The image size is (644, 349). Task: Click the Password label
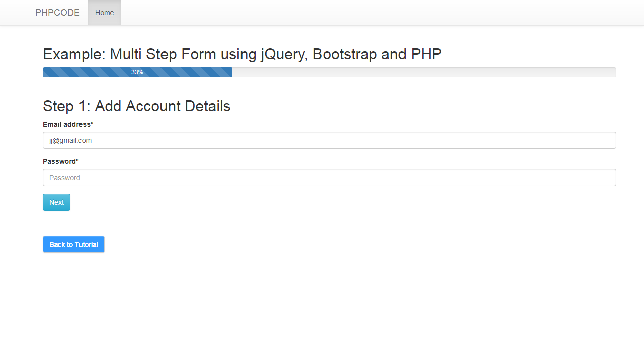point(58,161)
